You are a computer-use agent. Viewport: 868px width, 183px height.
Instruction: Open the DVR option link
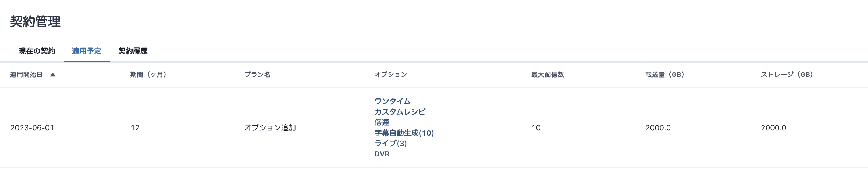click(382, 154)
